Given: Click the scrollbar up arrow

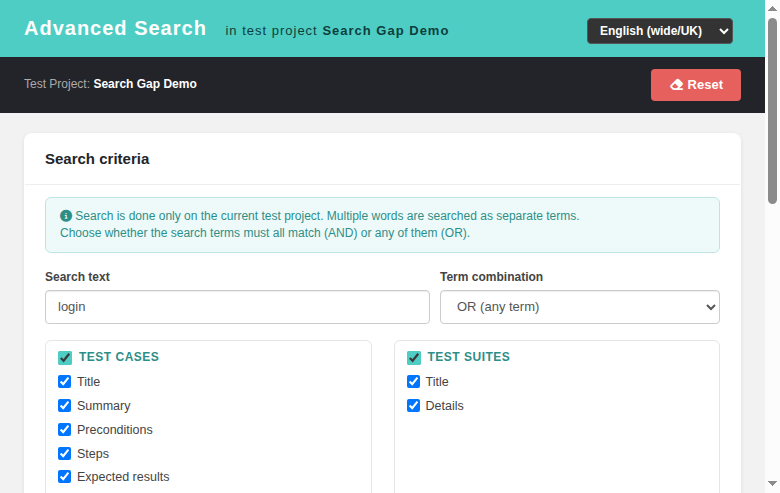Looking at the screenshot, I should click(x=772, y=8).
